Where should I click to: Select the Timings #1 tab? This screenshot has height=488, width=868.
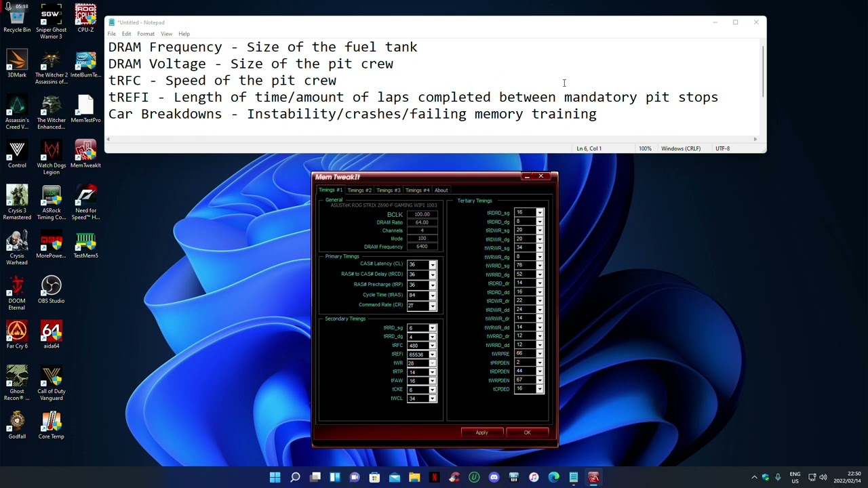[x=330, y=190]
